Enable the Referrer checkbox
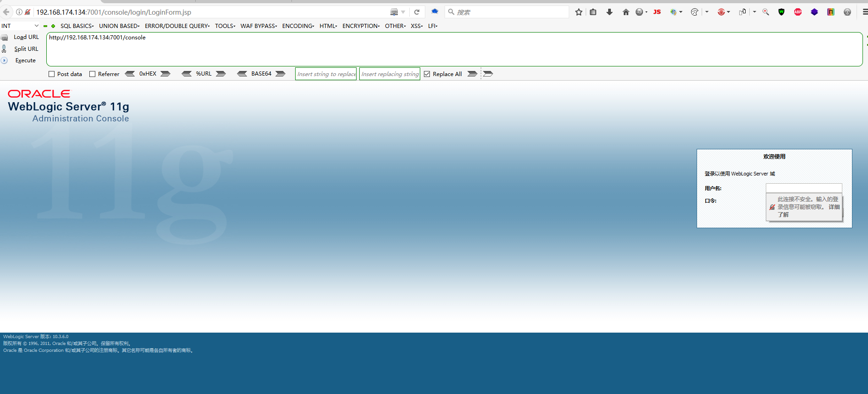This screenshot has width=868, height=394. [93, 74]
